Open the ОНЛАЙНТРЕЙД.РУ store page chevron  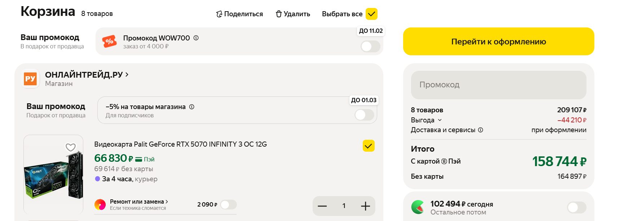127,75
